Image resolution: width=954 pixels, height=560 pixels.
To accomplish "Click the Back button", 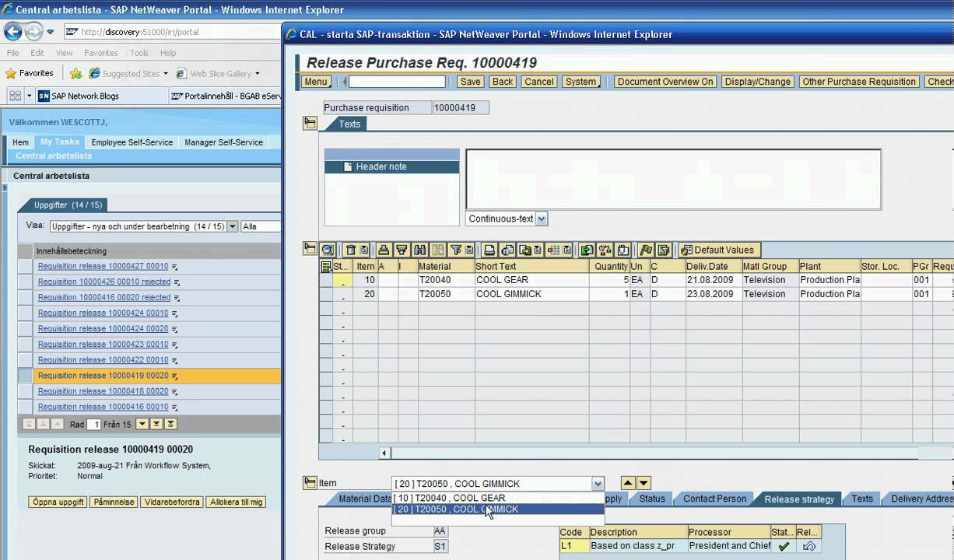I will [503, 82].
